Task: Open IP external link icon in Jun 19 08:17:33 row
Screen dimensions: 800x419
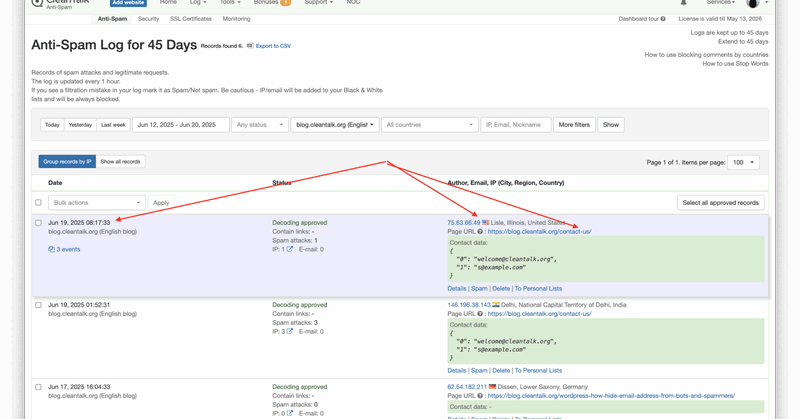Action: click(x=290, y=249)
